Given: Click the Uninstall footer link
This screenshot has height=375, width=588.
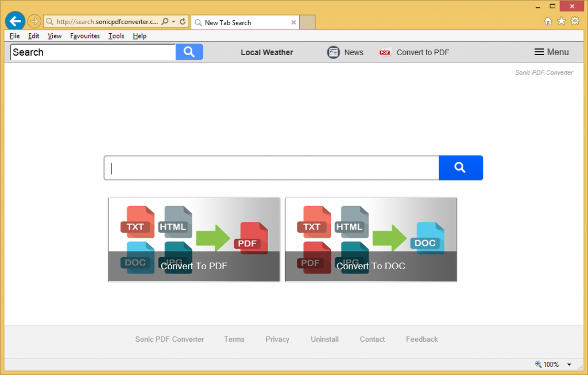Looking at the screenshot, I should pos(324,339).
